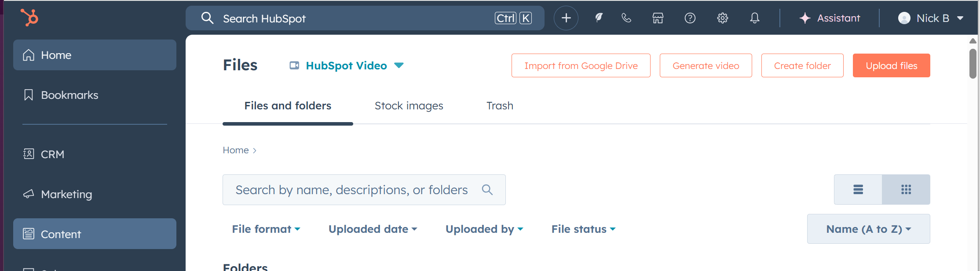Open the Trash tab
Screen dimensions: 980x271
coord(500,106)
